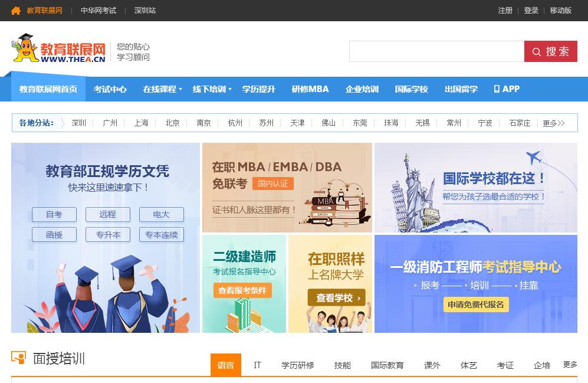Open the 考试中心 navigation item
Image resolution: width=588 pixels, height=383 pixels.
110,89
